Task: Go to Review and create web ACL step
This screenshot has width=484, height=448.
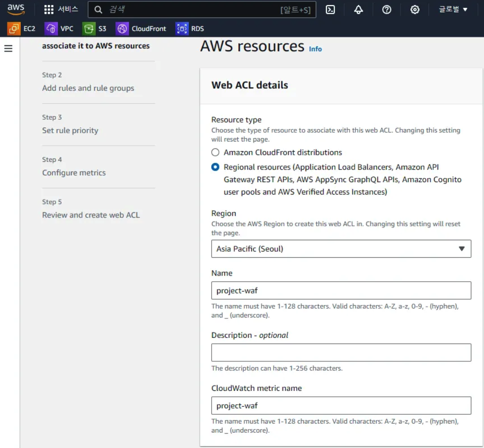Action: 90,215
